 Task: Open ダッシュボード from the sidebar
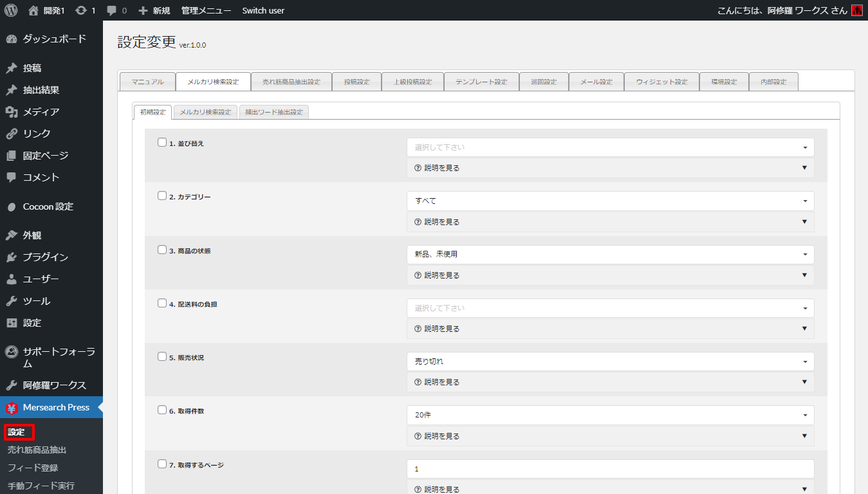coord(54,39)
